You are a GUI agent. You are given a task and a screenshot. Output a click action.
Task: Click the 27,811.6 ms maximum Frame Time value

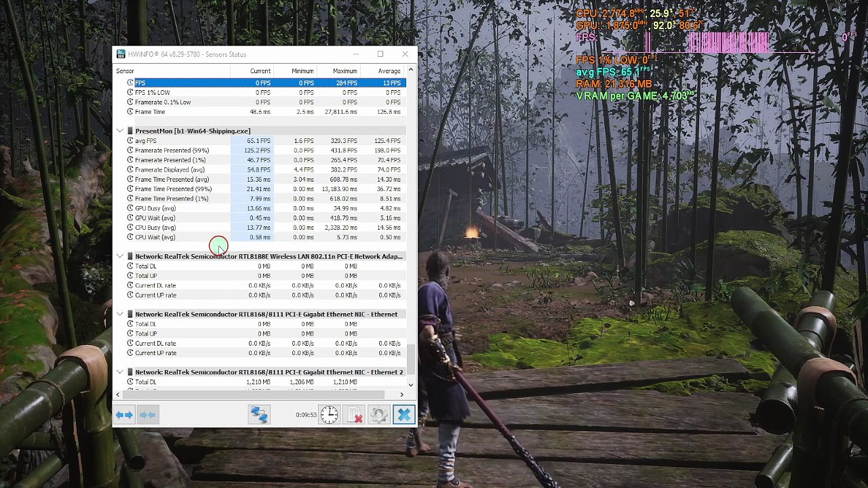[x=340, y=112]
